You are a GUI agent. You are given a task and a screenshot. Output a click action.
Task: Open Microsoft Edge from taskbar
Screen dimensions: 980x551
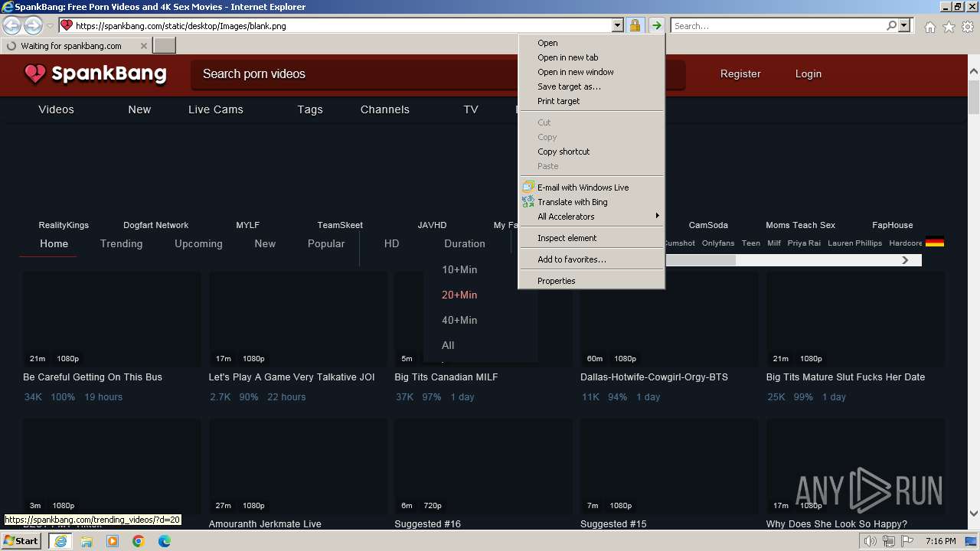click(x=165, y=541)
